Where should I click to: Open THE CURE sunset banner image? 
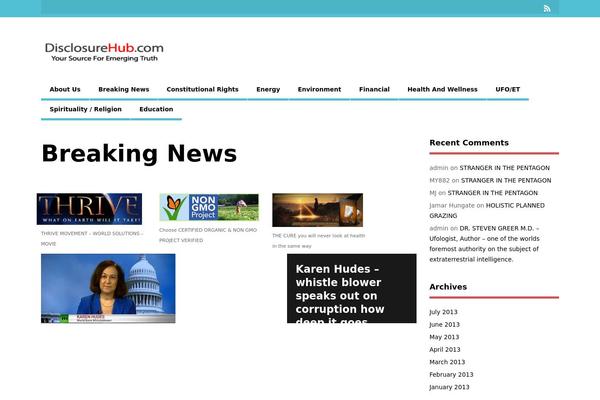coord(318,210)
